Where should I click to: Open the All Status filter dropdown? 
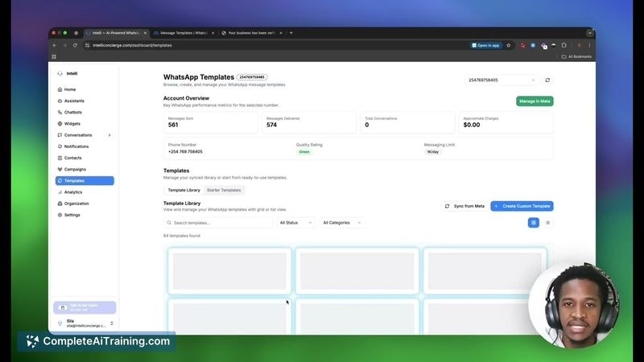coord(295,223)
